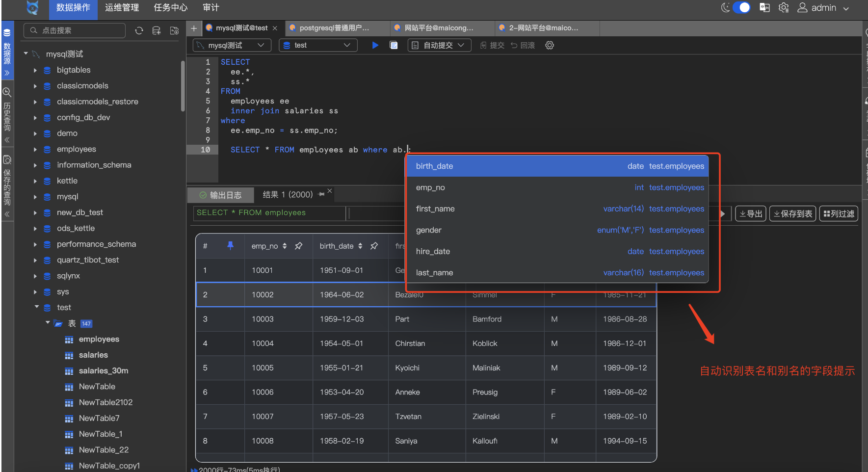This screenshot has width=868, height=472.
Task: Expand the classicmodels database node
Action: 35,86
